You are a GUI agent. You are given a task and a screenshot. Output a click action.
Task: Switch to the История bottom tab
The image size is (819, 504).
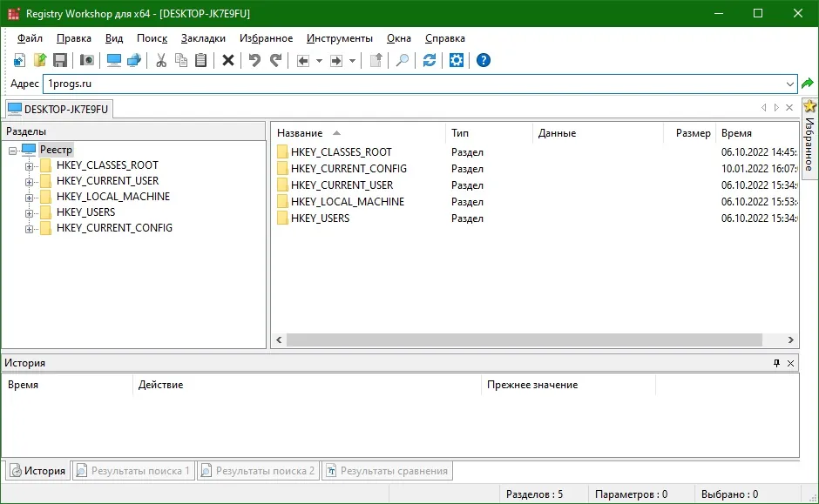click(x=37, y=471)
